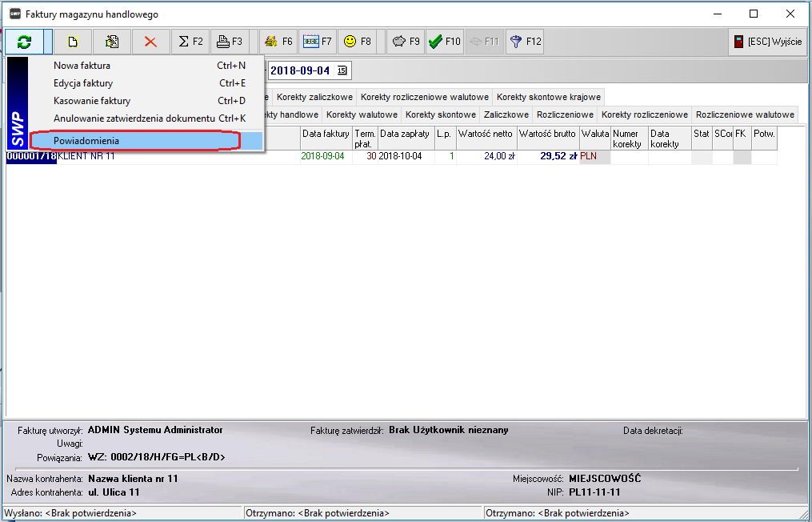
Task: Switch to the 'Korekty zaliczkowe' tab
Action: pyautogui.click(x=314, y=97)
